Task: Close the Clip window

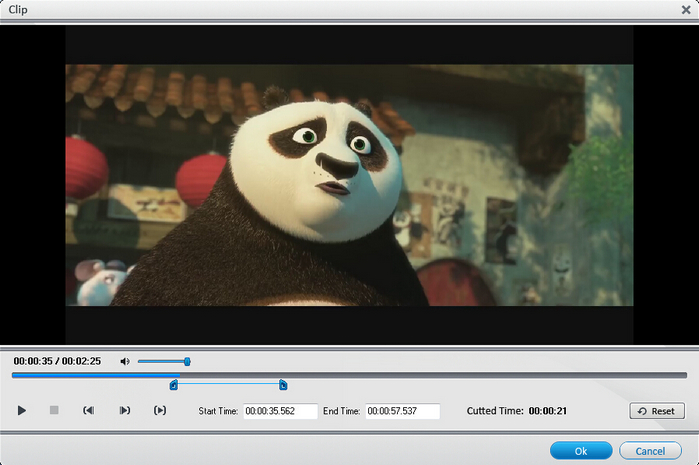Action: tap(686, 9)
